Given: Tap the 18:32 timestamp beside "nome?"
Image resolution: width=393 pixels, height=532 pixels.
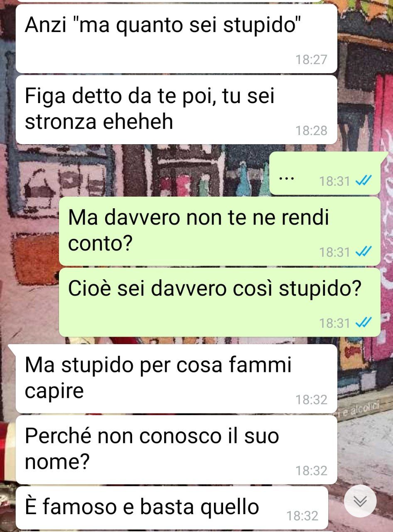Looking at the screenshot, I should pyautogui.click(x=311, y=471).
